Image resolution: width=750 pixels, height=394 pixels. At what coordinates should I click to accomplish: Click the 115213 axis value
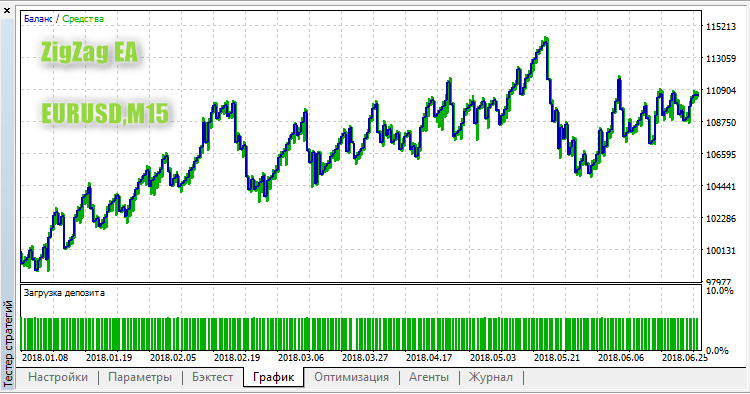pos(721,27)
